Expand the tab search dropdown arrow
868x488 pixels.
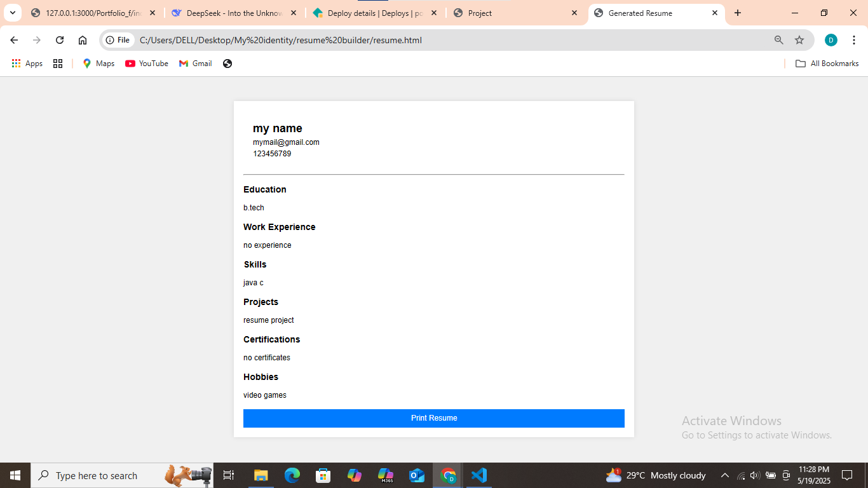click(12, 13)
